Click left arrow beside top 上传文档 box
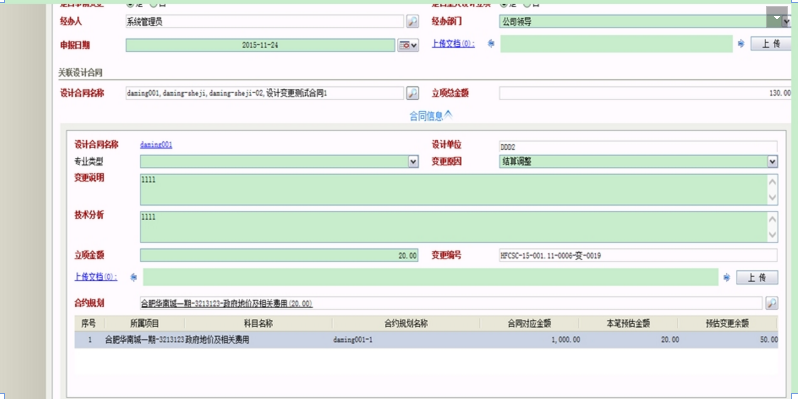The height and width of the screenshot is (399, 798). 491,44
